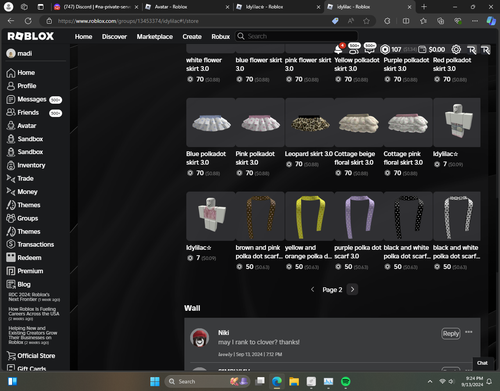Image resolution: width=500 pixels, height=391 pixels.
Task: Open Groups in the sidebar
Action: [x=22, y=218]
